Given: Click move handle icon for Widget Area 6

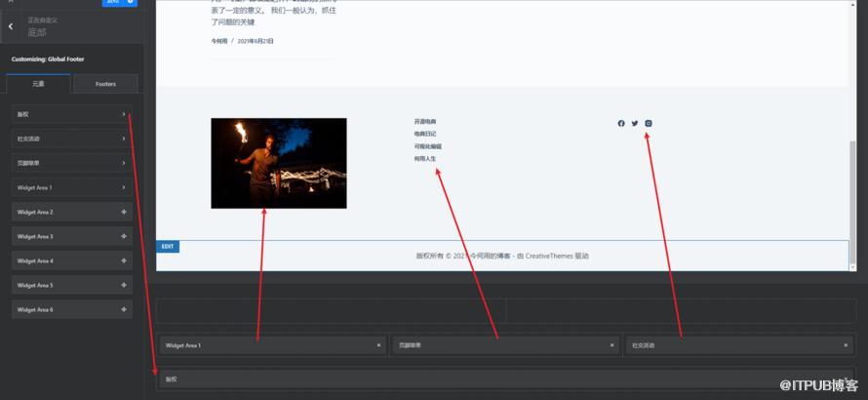Looking at the screenshot, I should click(124, 309).
